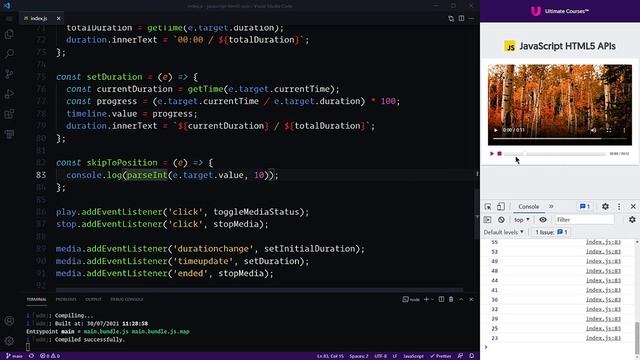Split the terminal pane
Screen dimensions: 640x360
pyautogui.click(x=441, y=299)
